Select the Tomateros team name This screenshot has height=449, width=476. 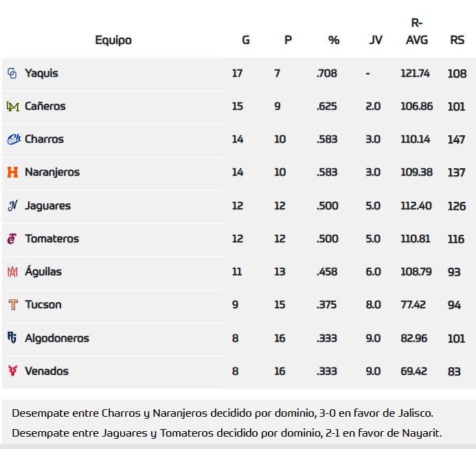click(52, 239)
